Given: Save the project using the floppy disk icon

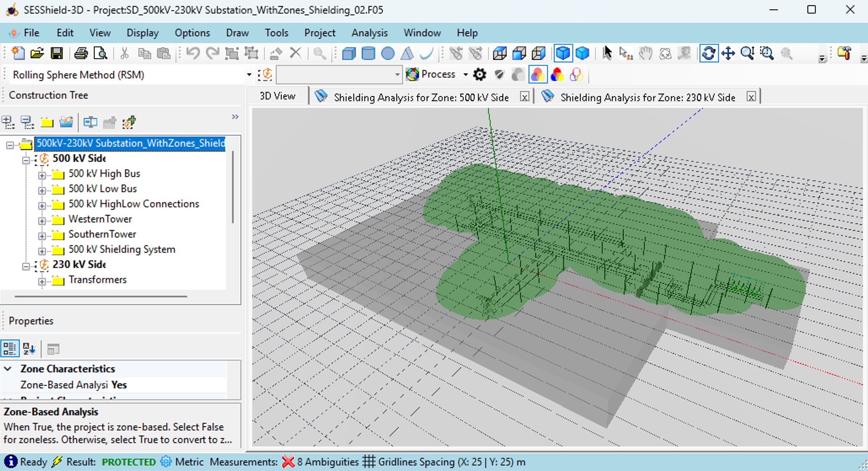Looking at the screenshot, I should coord(57,53).
